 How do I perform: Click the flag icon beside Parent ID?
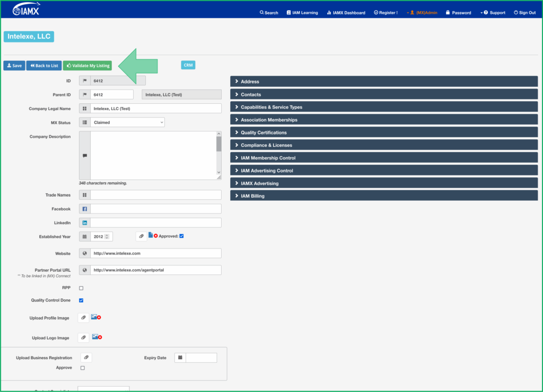tap(85, 94)
